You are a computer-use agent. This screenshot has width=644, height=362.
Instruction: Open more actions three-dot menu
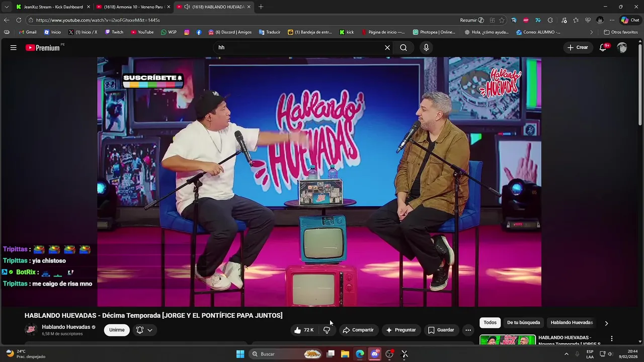point(468,330)
